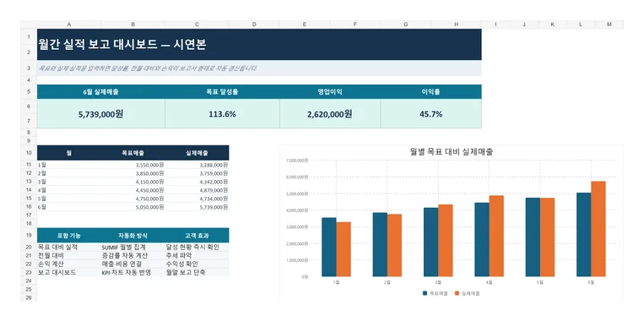Select the blue 1월 bar in chart
Viewport: 644px width, 322px height.
coord(329,247)
